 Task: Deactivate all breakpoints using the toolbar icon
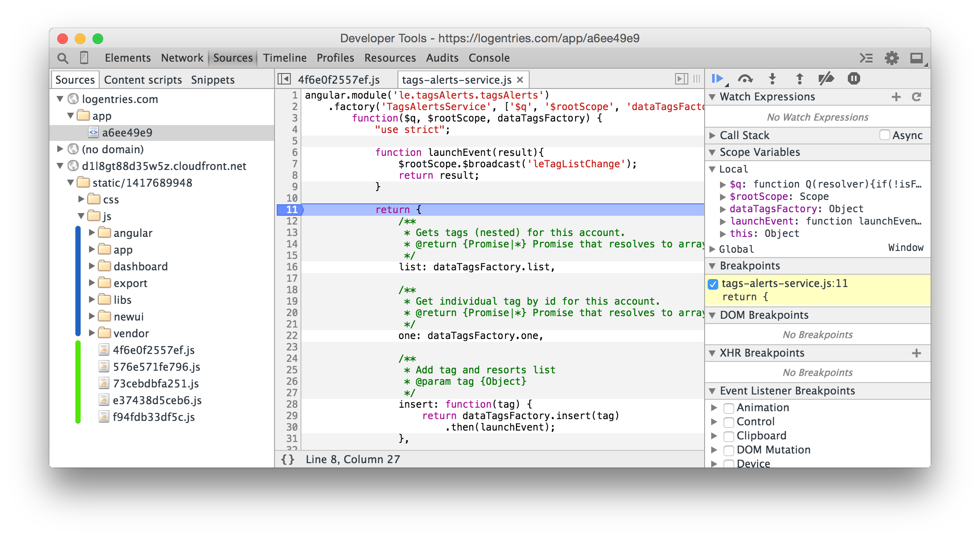826,79
